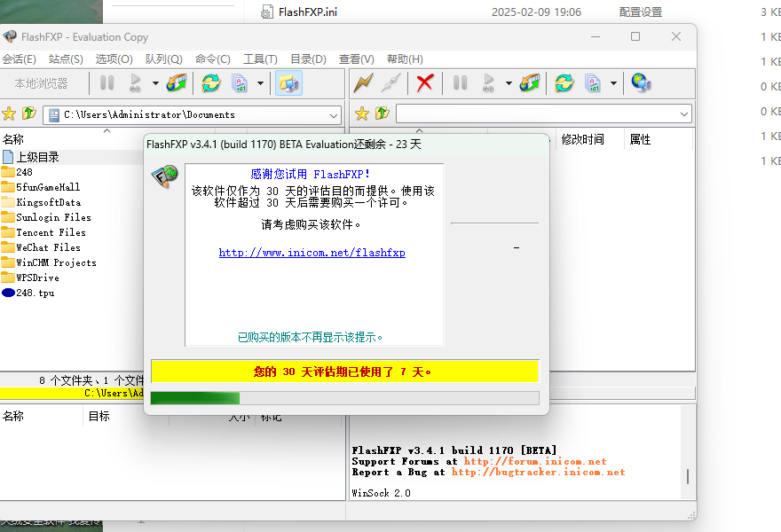
Task: Click the lightning Quick Connect icon
Action: click(x=363, y=82)
